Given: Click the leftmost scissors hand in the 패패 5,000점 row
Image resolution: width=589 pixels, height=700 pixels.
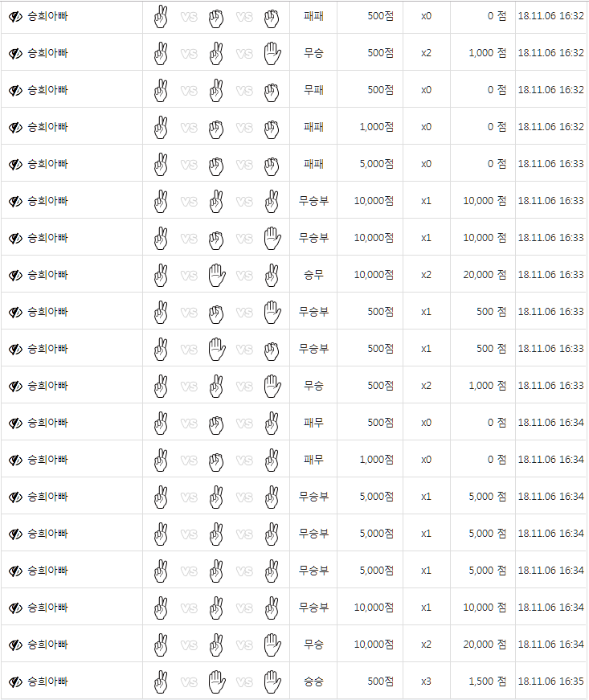Looking at the screenshot, I should click(x=161, y=164).
